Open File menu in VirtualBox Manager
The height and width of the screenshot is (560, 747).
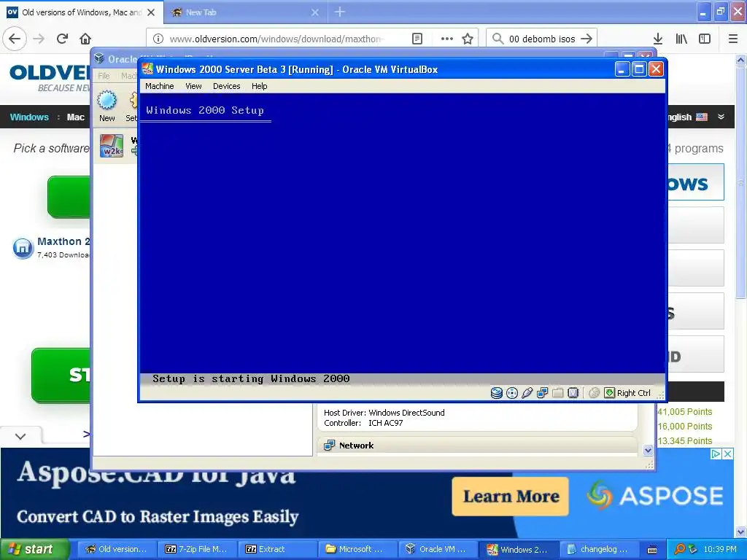(104, 76)
